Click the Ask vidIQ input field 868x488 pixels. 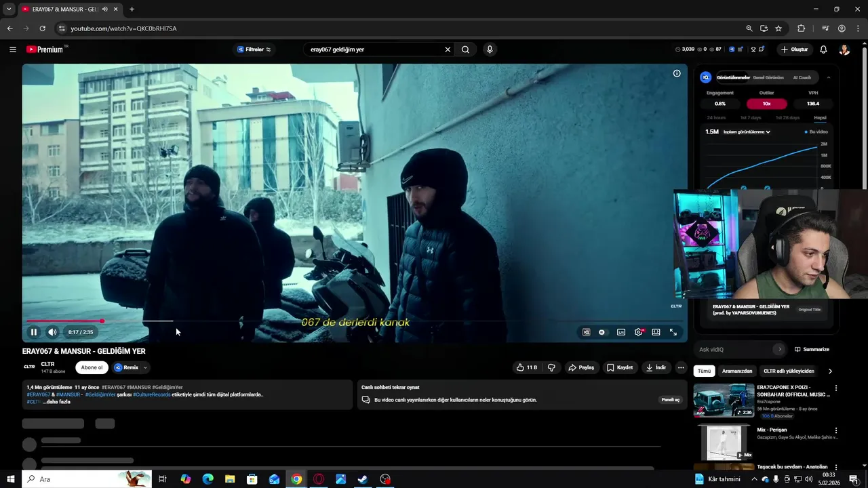[735, 349]
